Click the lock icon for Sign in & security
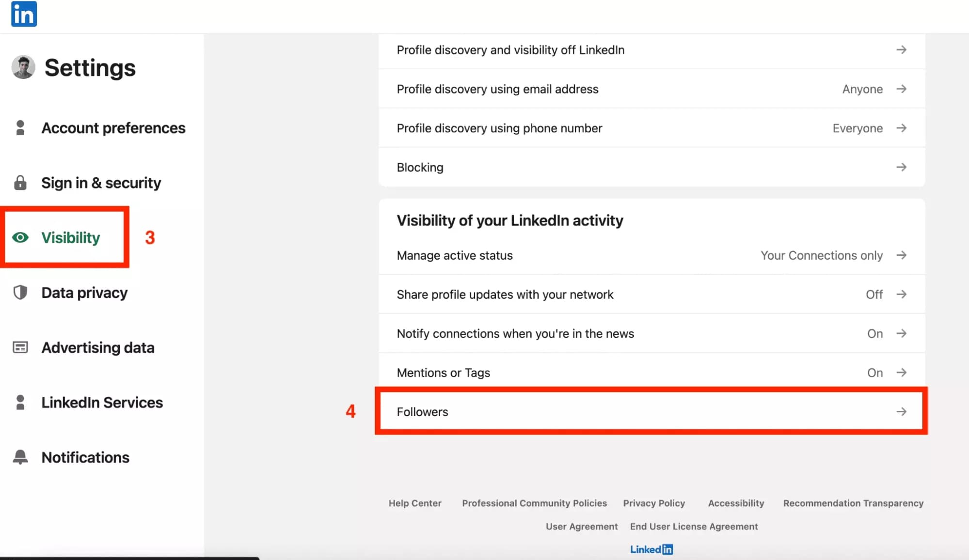Viewport: 969px width, 560px height. (20, 183)
